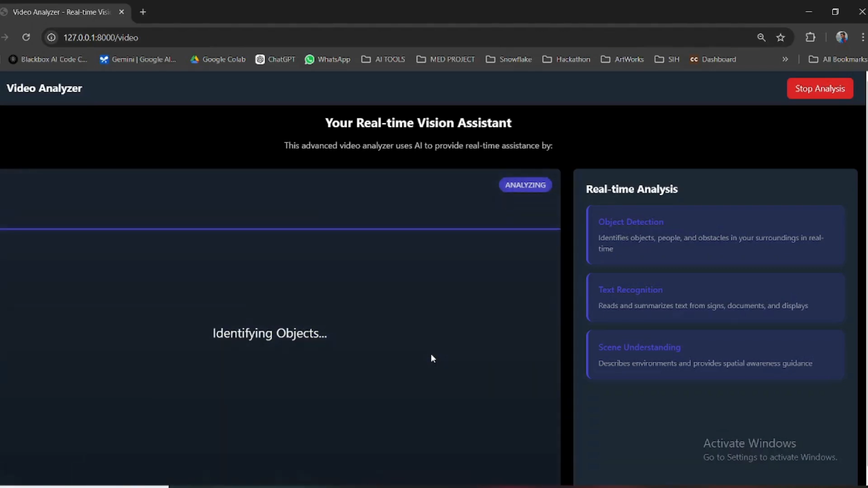Expand the MED PROJECT bookmark folder
Screen dimensions: 868x488
(x=446, y=59)
